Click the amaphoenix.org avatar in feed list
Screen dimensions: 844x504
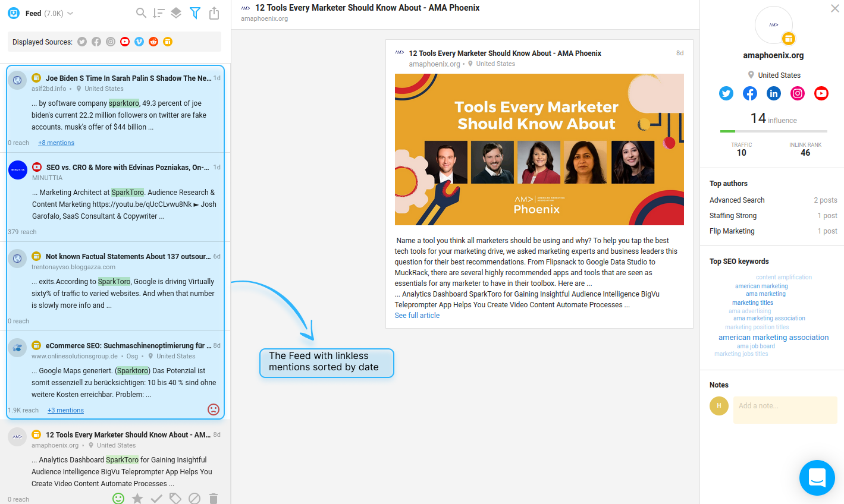click(x=18, y=437)
